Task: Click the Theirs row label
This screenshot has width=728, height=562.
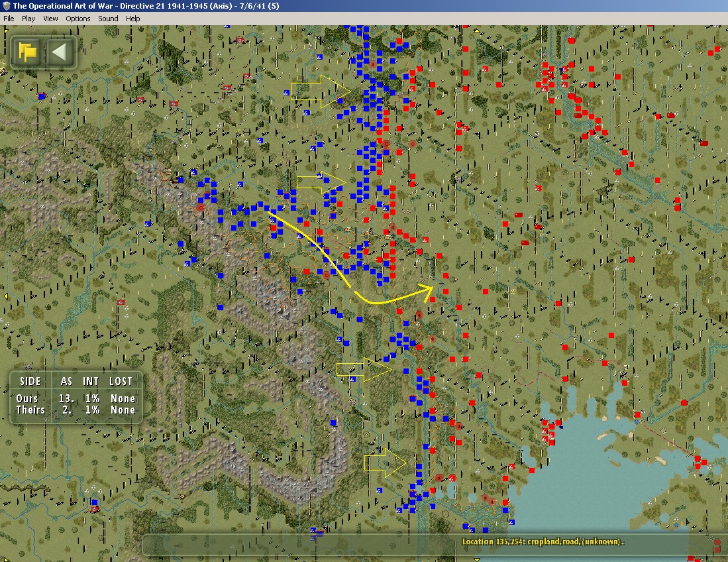Action: (30, 410)
